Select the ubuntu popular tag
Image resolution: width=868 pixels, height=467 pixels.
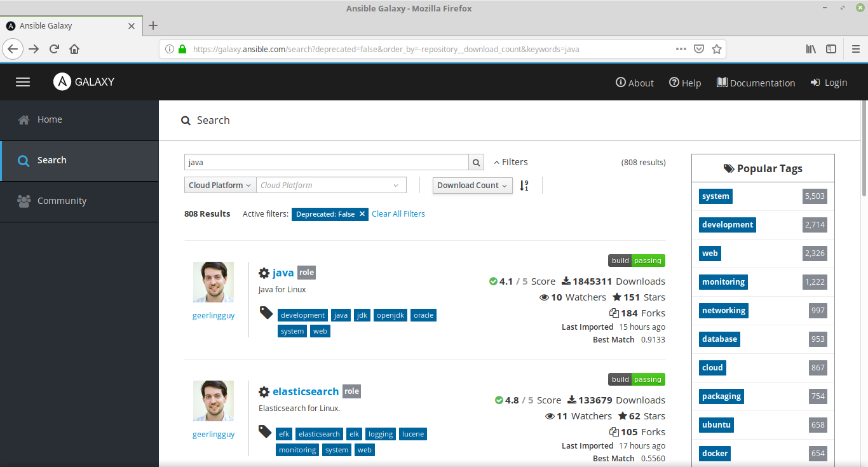[x=716, y=425]
